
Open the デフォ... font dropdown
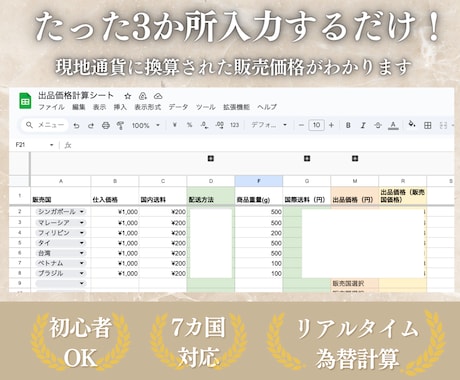[x=269, y=125]
